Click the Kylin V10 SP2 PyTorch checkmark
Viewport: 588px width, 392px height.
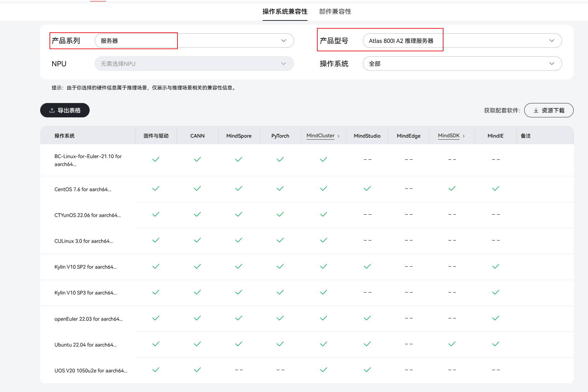click(x=280, y=266)
